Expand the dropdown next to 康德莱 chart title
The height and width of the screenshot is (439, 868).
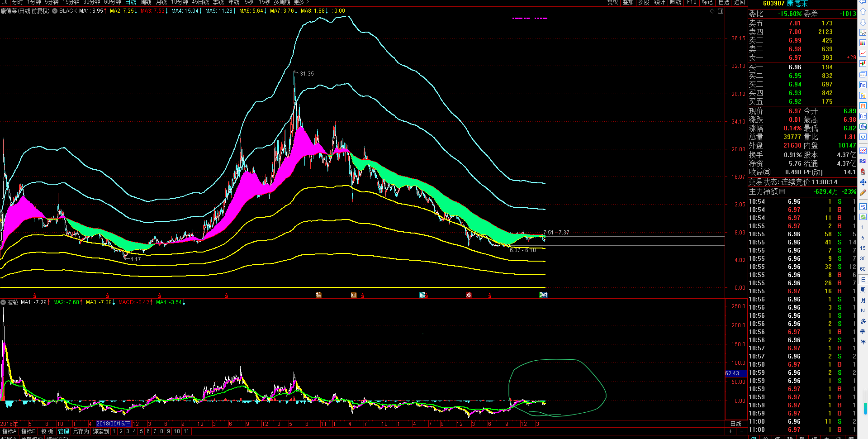pos(55,11)
